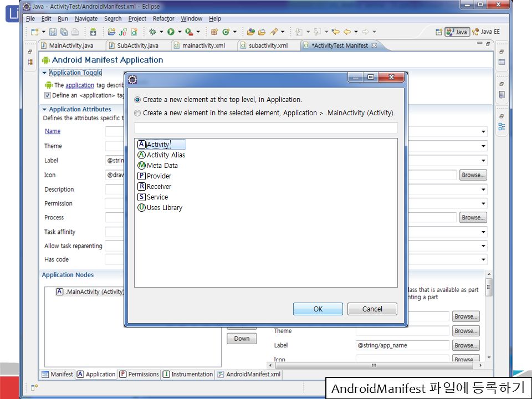Select Meta Data in the list

click(x=158, y=166)
